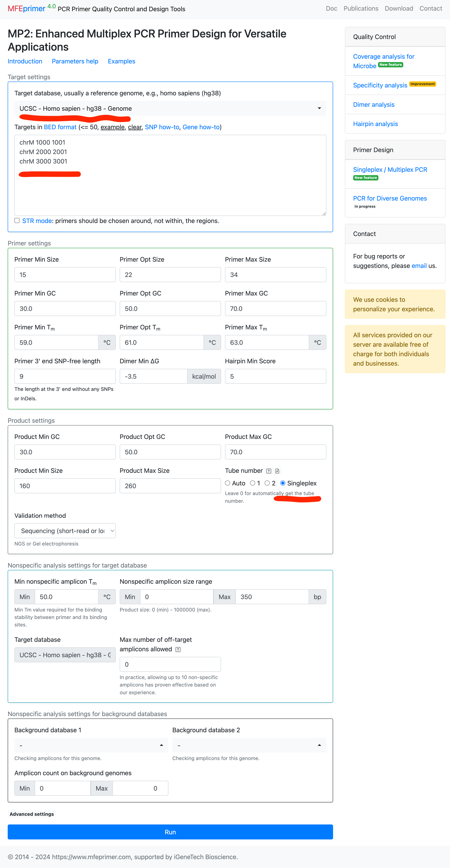Open the Validation method dropdown
This screenshot has width=450, height=868.
coord(65,531)
